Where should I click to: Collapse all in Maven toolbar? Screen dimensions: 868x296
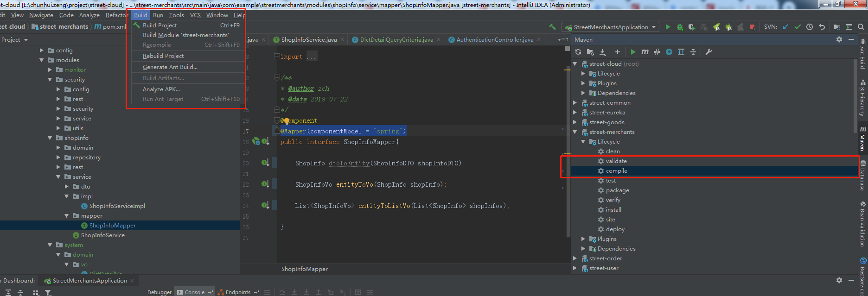pos(693,52)
